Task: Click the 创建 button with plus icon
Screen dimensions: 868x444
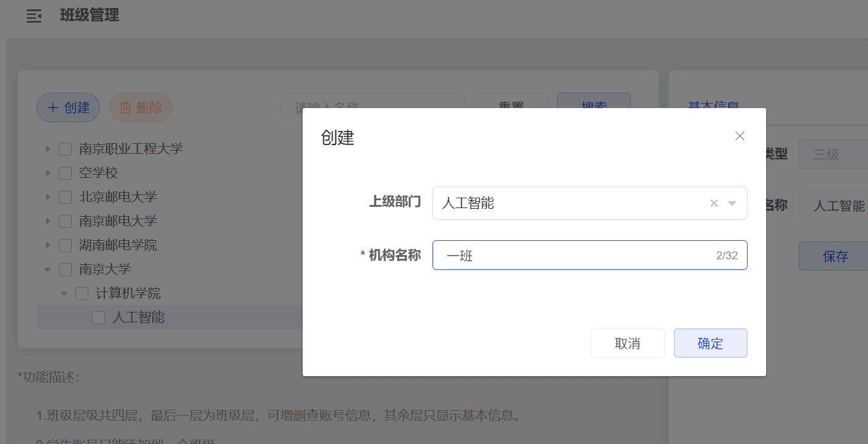Action: pyautogui.click(x=69, y=107)
